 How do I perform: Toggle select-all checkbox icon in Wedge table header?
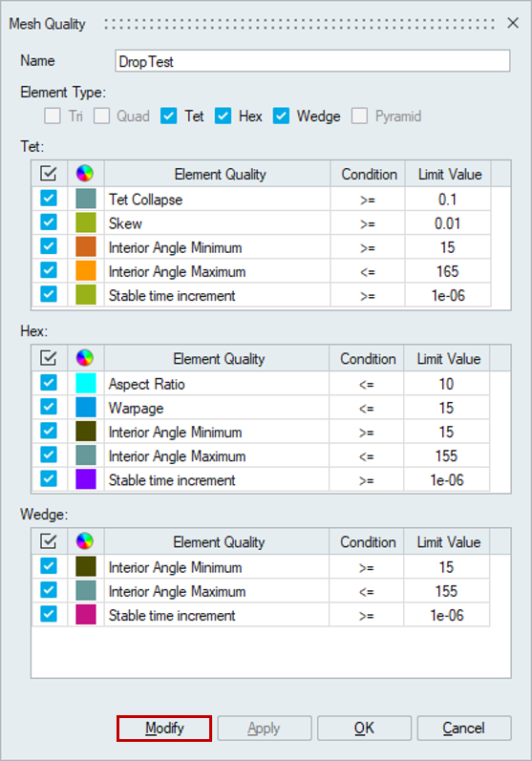pos(49,541)
